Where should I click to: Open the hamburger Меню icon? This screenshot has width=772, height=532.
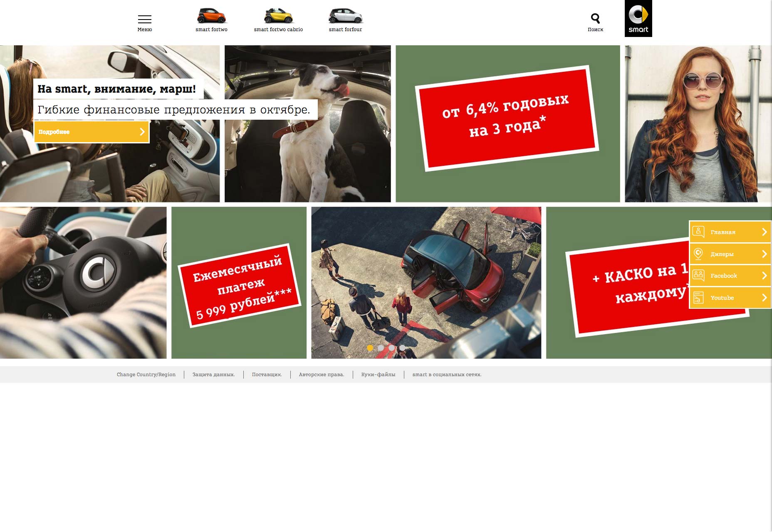[145, 19]
